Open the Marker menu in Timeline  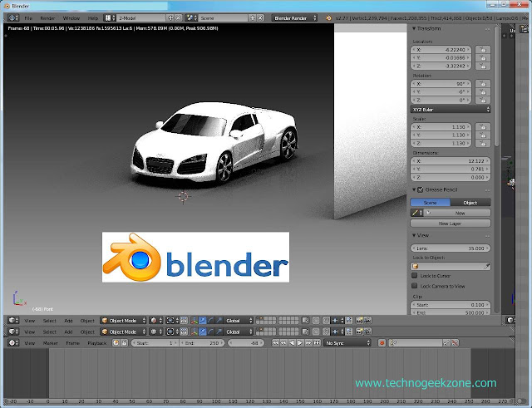pyautogui.click(x=50, y=343)
